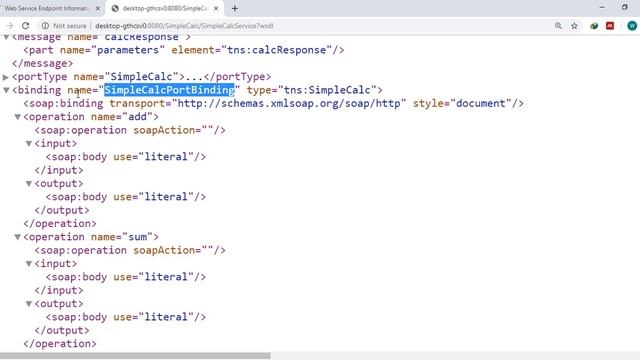
Task: Click the style="document" attribute
Action: (462, 103)
